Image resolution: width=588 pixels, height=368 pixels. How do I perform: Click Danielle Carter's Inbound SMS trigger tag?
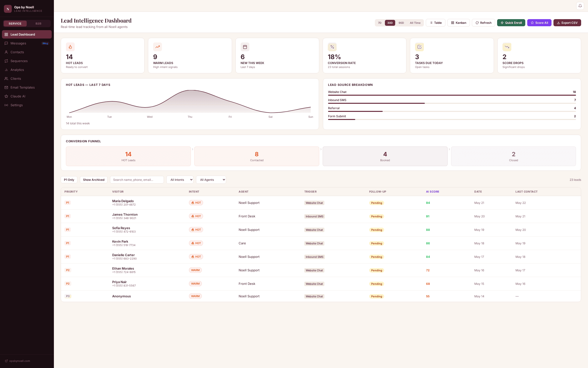[x=315, y=257]
